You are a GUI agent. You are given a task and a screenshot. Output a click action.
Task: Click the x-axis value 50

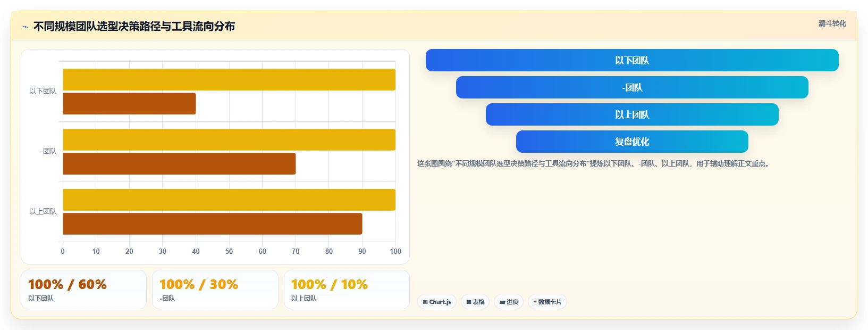229,251
